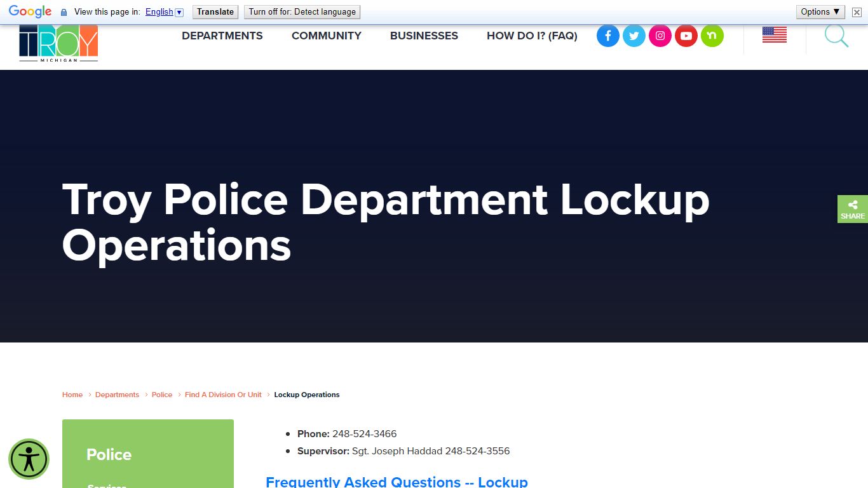
Task: Click phone number 248-524-3466
Action: click(364, 434)
